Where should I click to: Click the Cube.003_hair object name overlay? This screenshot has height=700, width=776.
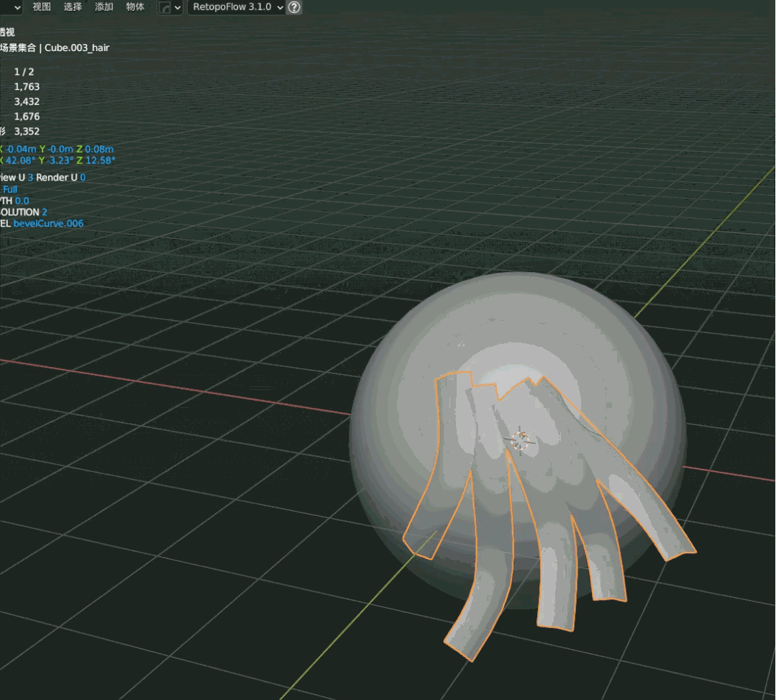[x=77, y=47]
